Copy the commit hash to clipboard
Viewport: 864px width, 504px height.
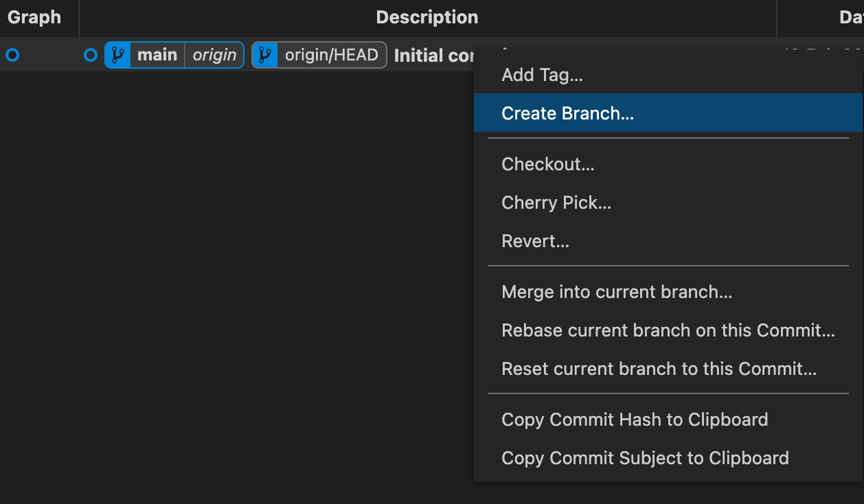coord(635,420)
